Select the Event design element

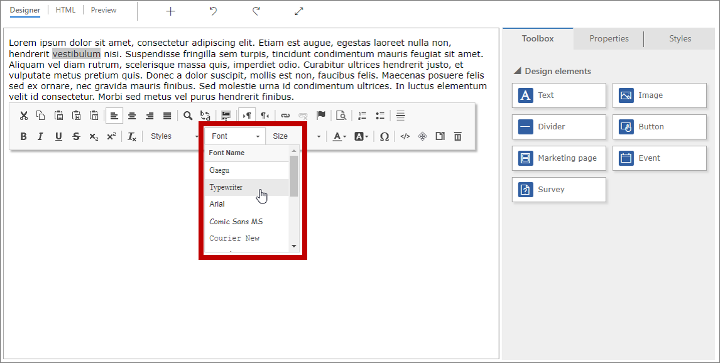(659, 158)
